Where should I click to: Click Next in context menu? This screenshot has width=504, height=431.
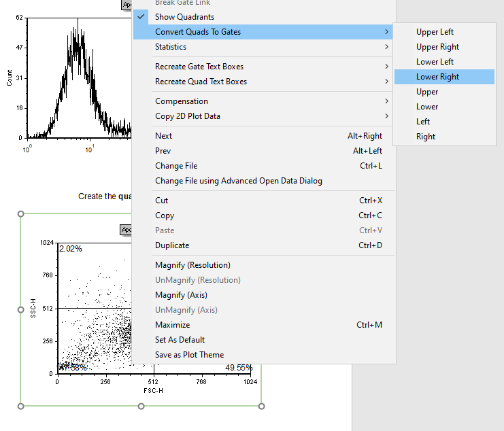[263, 136]
